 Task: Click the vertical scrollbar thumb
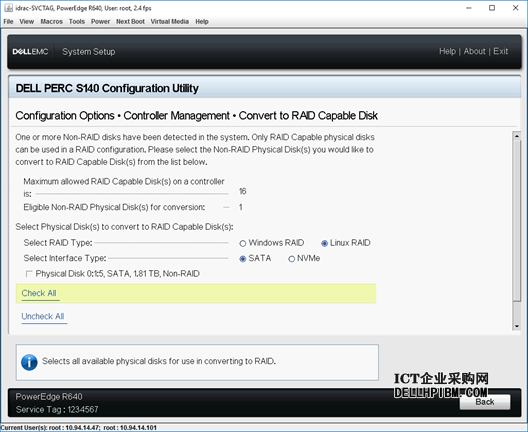tap(517, 221)
